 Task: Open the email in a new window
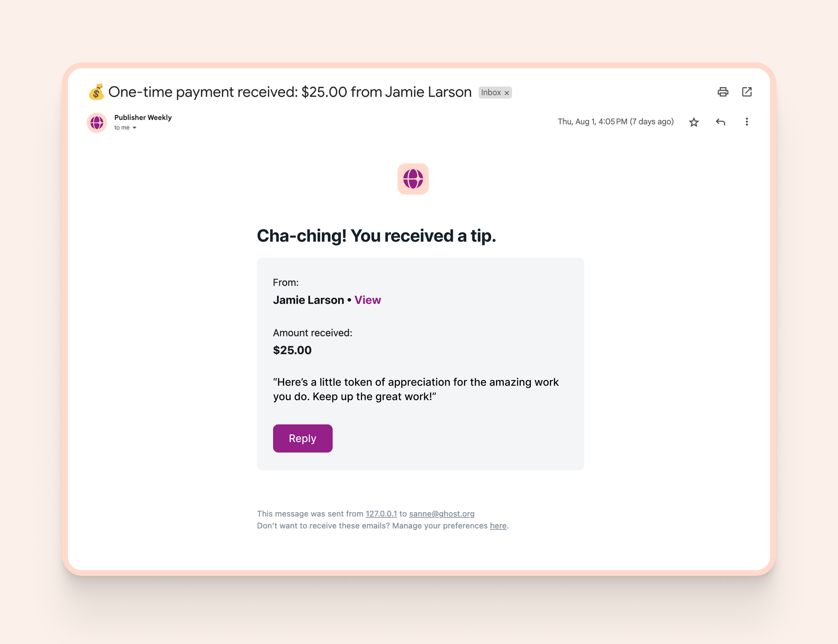[747, 92]
